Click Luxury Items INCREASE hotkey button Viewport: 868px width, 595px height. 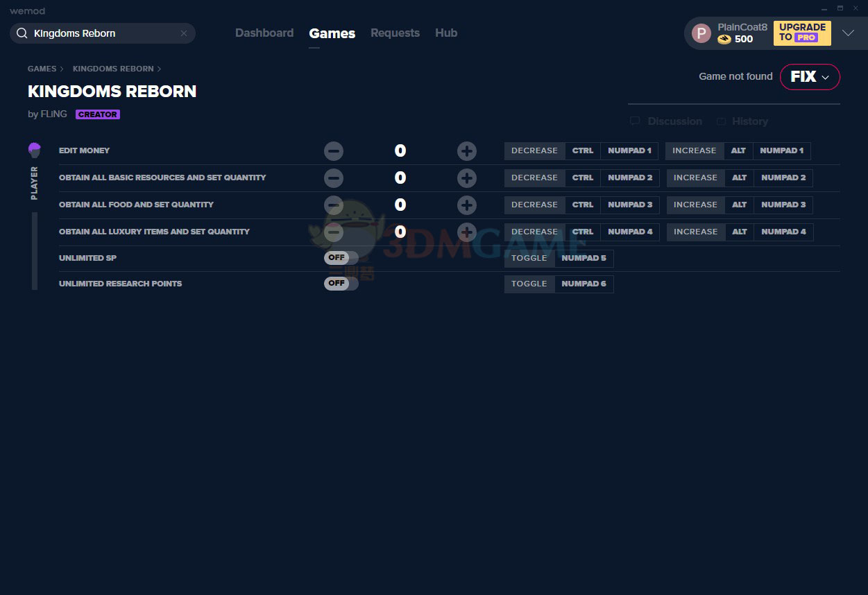coord(695,232)
